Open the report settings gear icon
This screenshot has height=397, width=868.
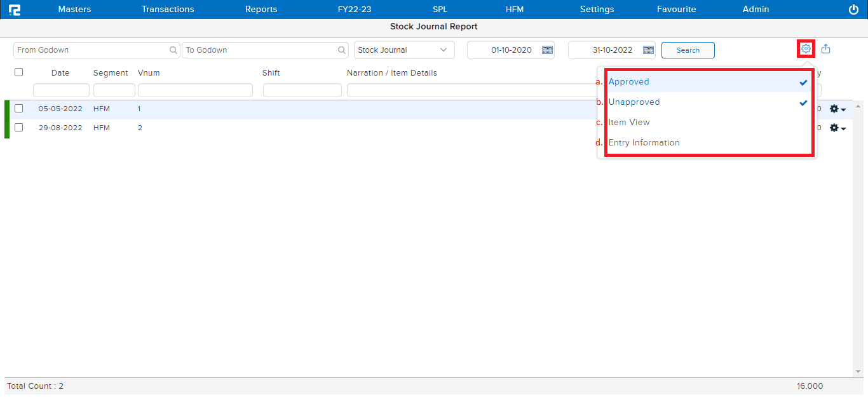(806, 49)
